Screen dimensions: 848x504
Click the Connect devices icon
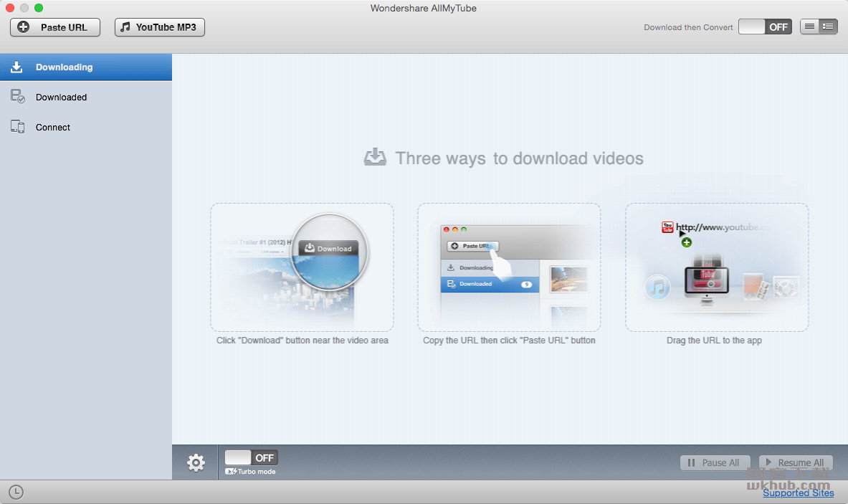coord(17,127)
